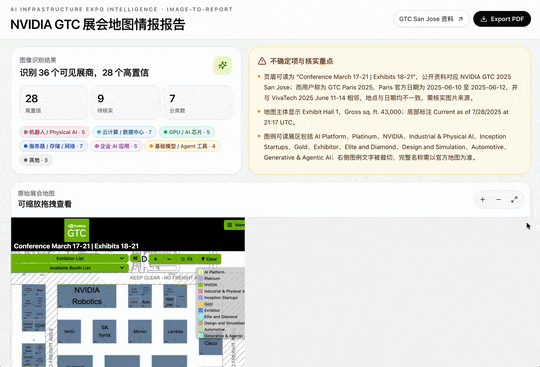Expand the Available Booth List dropdown
This screenshot has width=540, height=367.
pyautogui.click(x=70, y=268)
